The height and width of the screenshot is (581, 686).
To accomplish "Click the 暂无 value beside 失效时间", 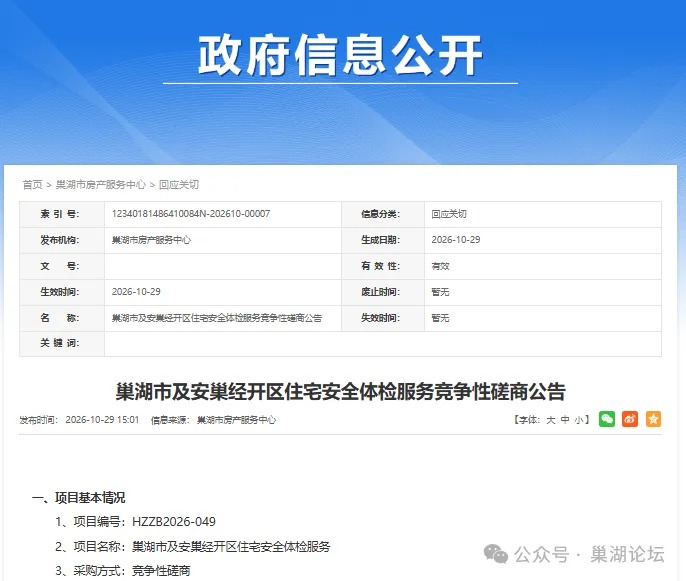I will click(x=440, y=318).
